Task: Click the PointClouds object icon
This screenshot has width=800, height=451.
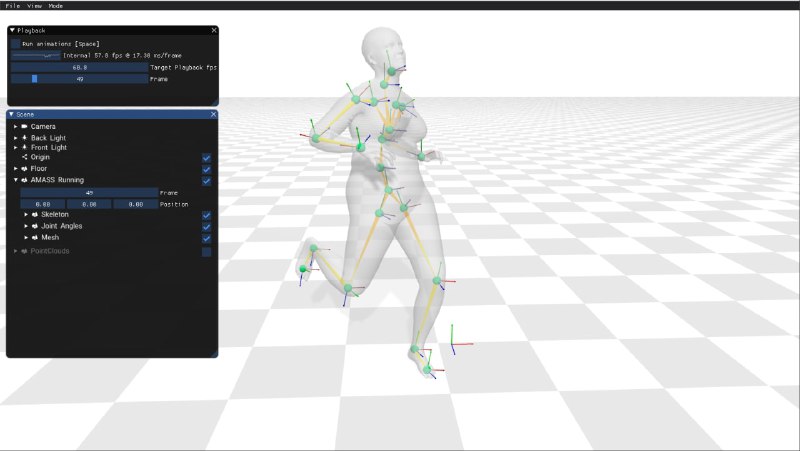Action: tap(24, 251)
